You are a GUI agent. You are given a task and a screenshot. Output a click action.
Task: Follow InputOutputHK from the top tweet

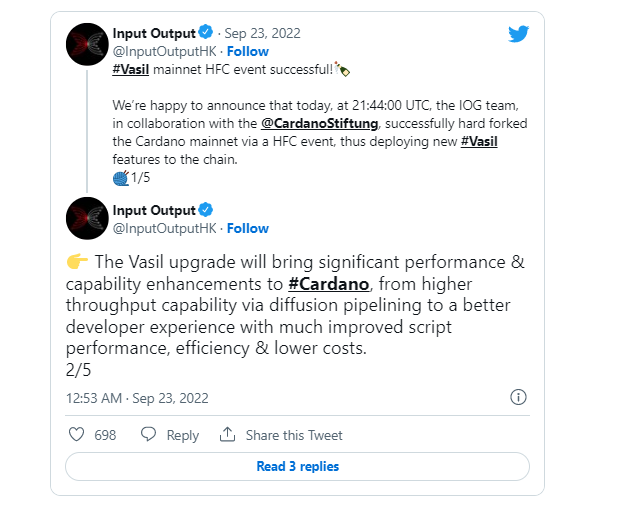(247, 51)
